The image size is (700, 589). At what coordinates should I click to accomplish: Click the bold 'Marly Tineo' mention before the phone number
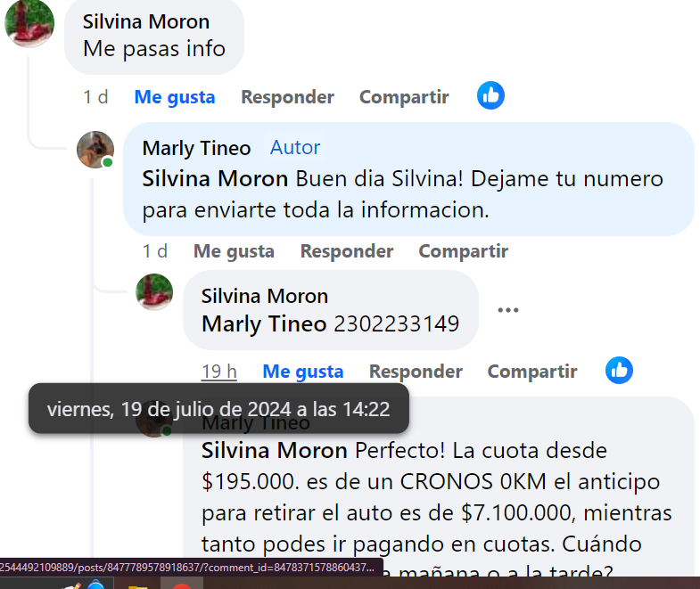pyautogui.click(x=264, y=323)
